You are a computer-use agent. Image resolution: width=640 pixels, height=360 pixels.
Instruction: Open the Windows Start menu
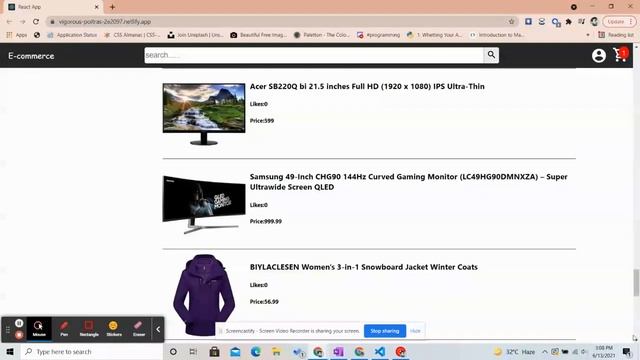[10, 351]
